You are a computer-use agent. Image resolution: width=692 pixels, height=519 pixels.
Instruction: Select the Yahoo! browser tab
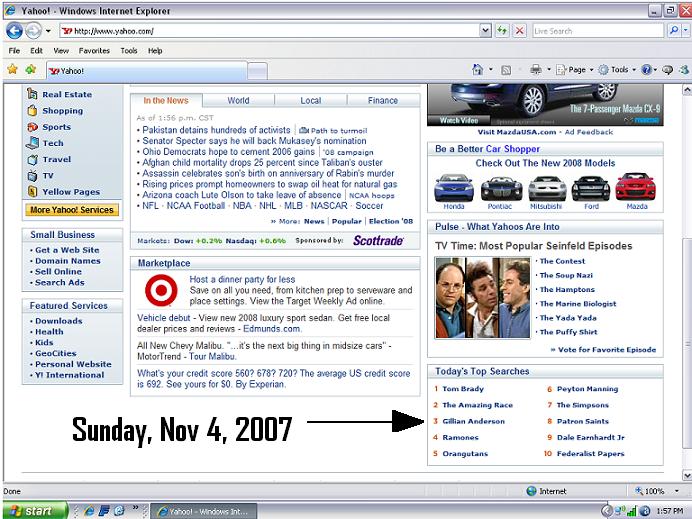click(x=147, y=71)
